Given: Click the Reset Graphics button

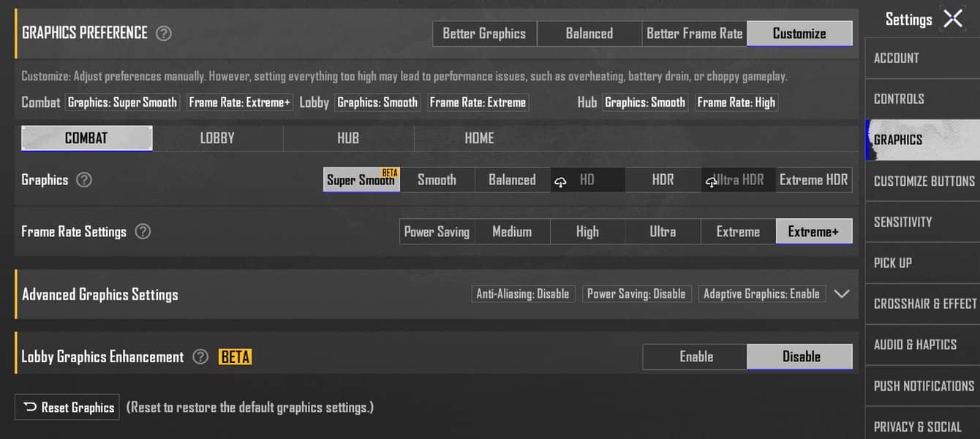Looking at the screenshot, I should pyautogui.click(x=68, y=408).
